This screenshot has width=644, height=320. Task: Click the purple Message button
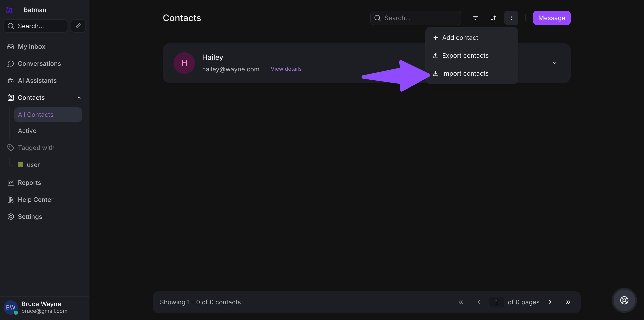[x=551, y=18]
